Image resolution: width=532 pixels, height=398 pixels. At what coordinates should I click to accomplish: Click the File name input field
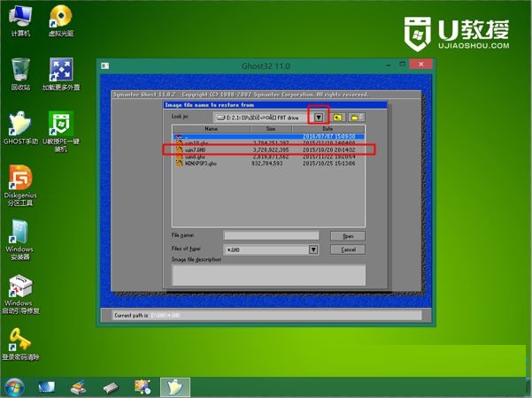[x=270, y=236]
